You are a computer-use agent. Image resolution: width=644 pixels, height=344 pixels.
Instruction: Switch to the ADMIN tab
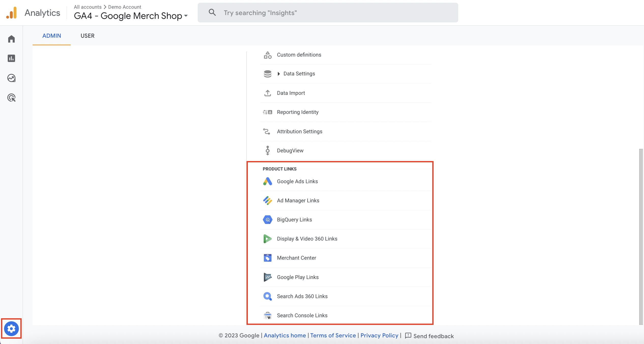click(x=52, y=36)
